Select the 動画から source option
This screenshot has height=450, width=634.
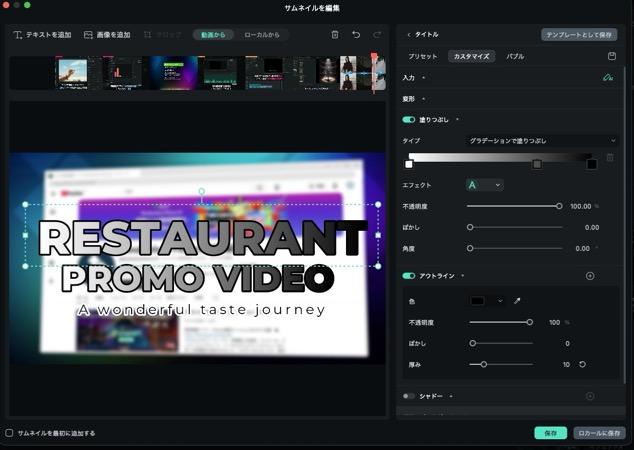(x=213, y=35)
